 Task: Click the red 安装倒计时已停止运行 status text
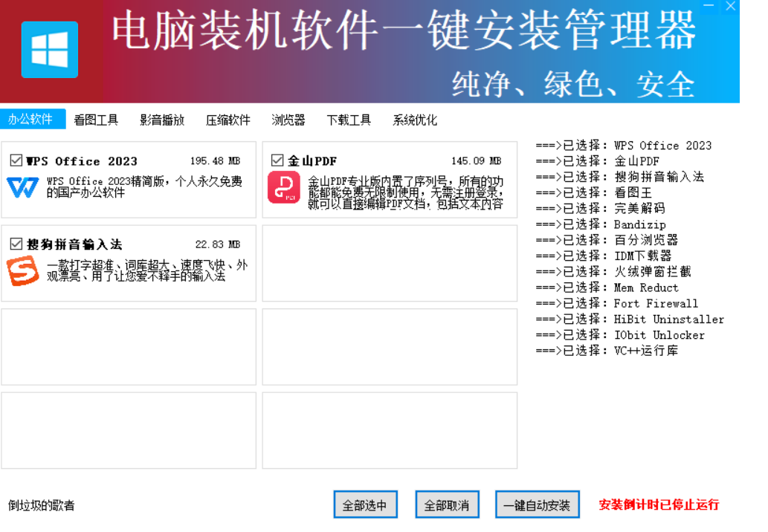(659, 505)
